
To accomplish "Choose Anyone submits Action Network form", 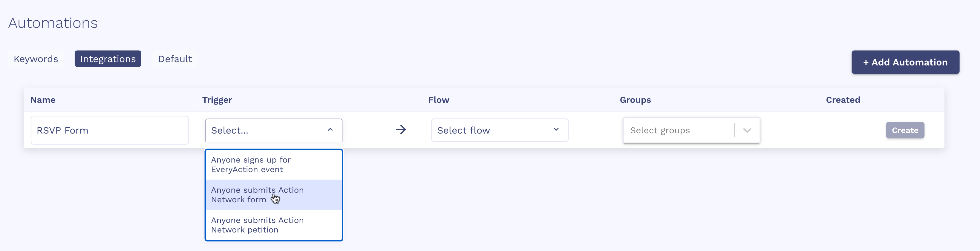I will pyautogui.click(x=273, y=195).
